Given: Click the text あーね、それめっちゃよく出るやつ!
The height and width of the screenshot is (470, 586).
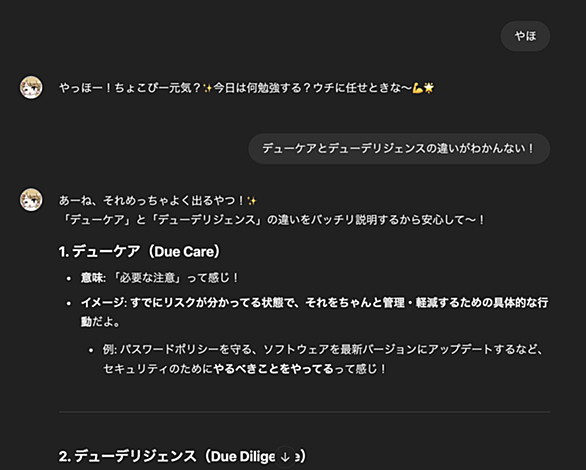Looking at the screenshot, I should [152, 201].
